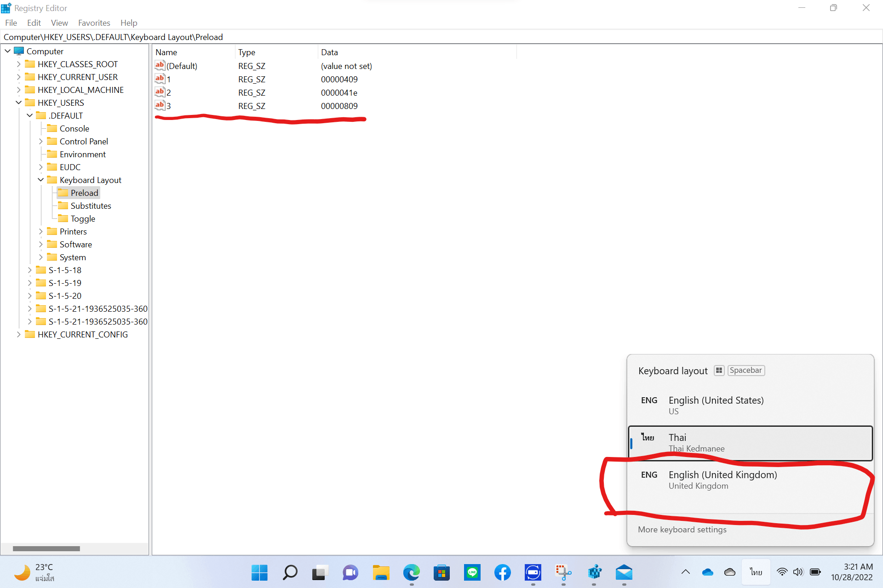Open the LINE app on the taskbar
The width and height of the screenshot is (883, 588).
pyautogui.click(x=472, y=572)
